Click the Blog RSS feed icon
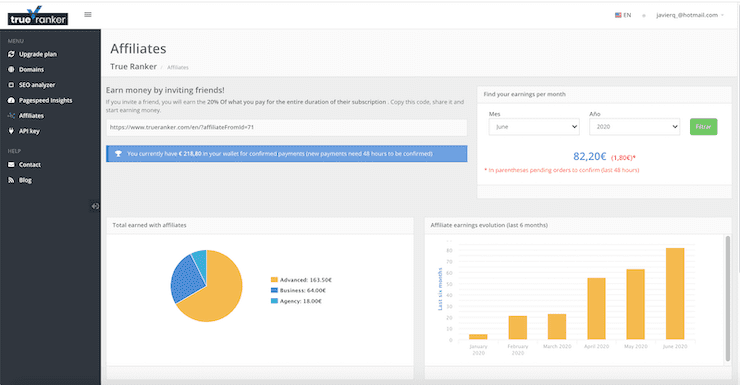The width and height of the screenshot is (740, 385). click(x=11, y=180)
